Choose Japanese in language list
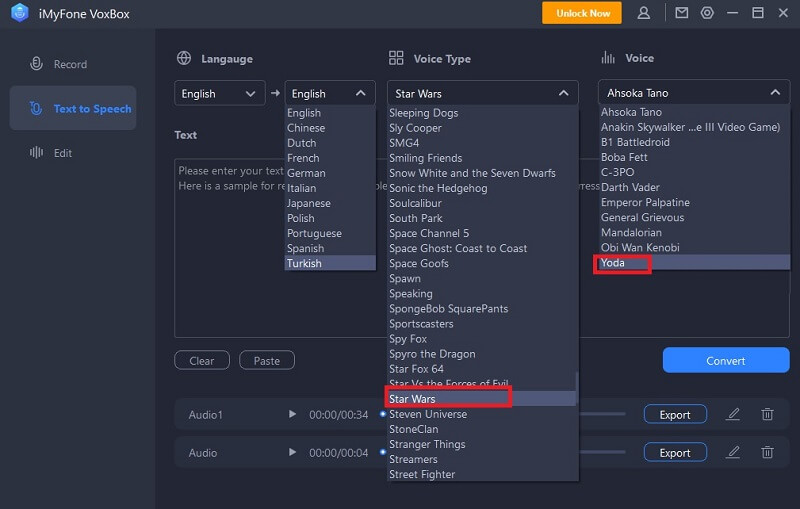 [x=330, y=203]
